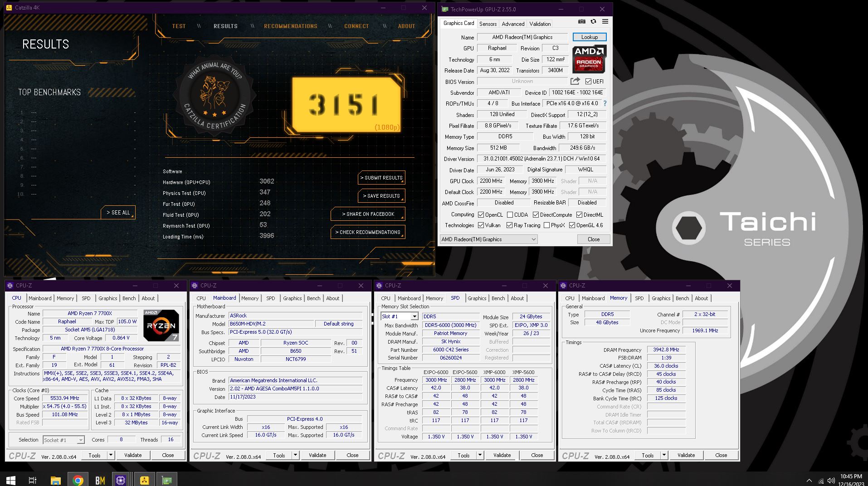Viewport: 868px width, 486px height.
Task: Expand Tools dropdown arrow in CPU-Z Mainboard window
Action: click(295, 455)
